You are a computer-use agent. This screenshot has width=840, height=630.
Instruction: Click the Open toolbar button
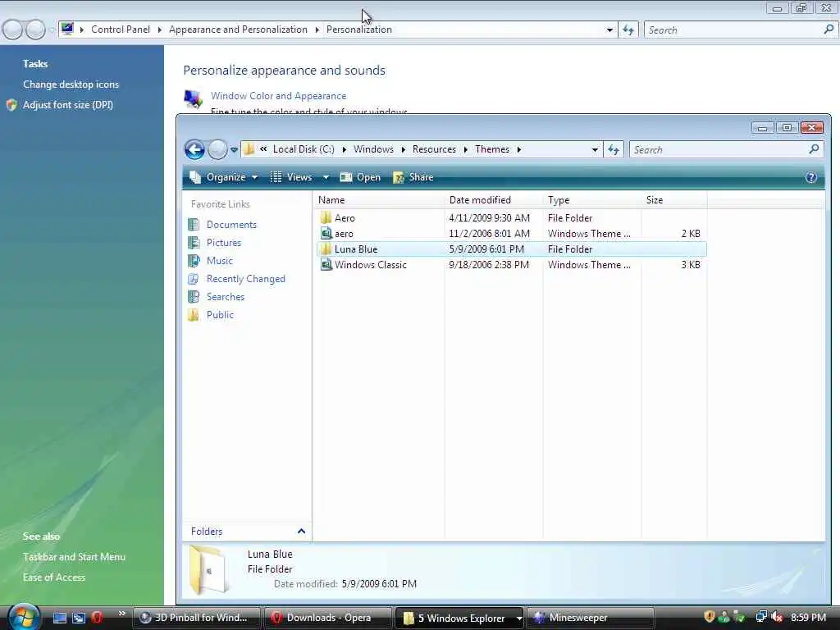tap(360, 177)
